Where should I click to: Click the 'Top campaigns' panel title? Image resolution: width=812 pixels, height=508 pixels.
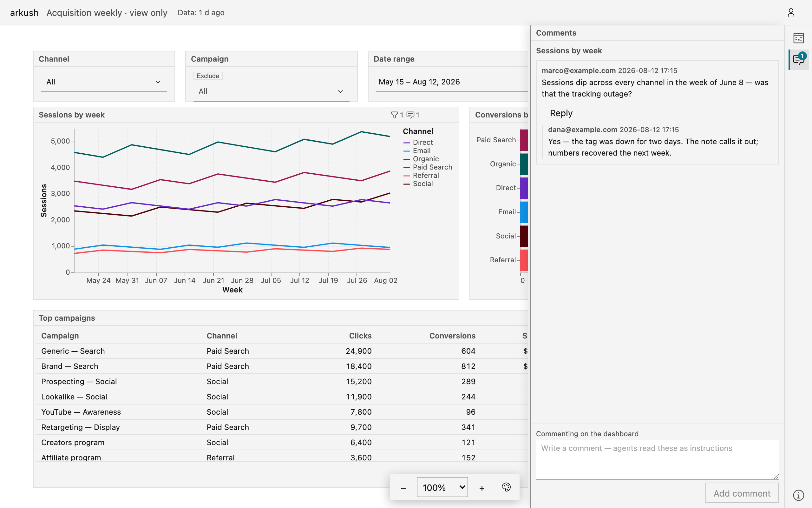tap(67, 318)
